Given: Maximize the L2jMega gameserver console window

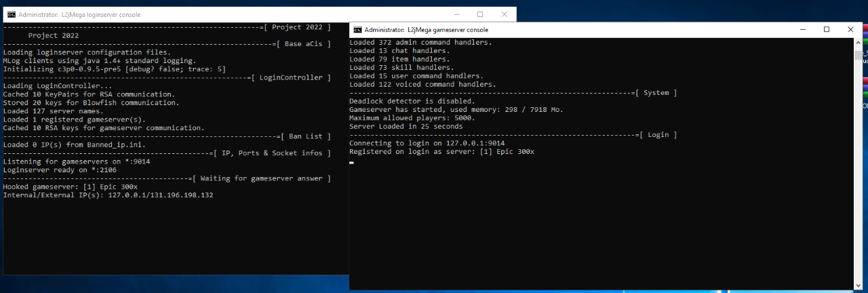Looking at the screenshot, I should (x=826, y=30).
